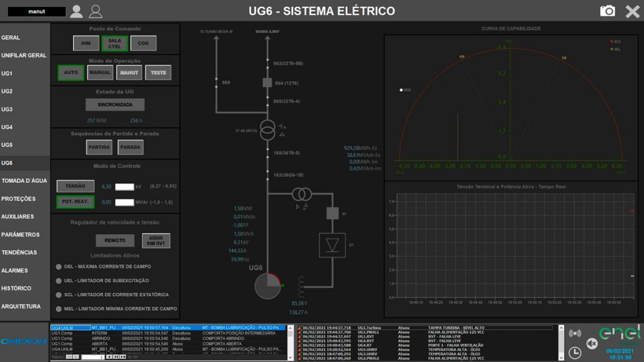The height and width of the screenshot is (362, 644).
Task: Click the alarm siren broadcast icon
Action: coord(574,334)
